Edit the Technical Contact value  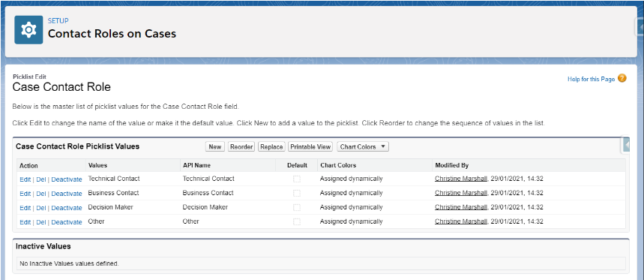25,179
